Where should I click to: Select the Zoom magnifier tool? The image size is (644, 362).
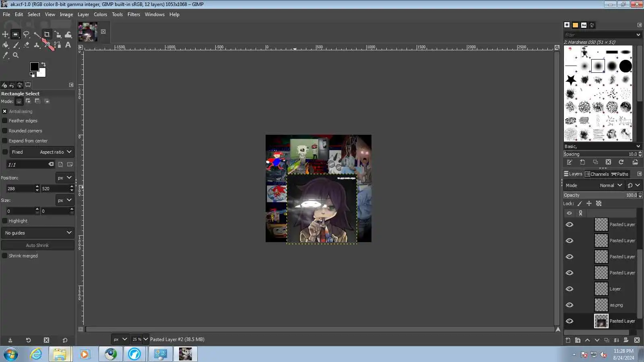point(16,56)
